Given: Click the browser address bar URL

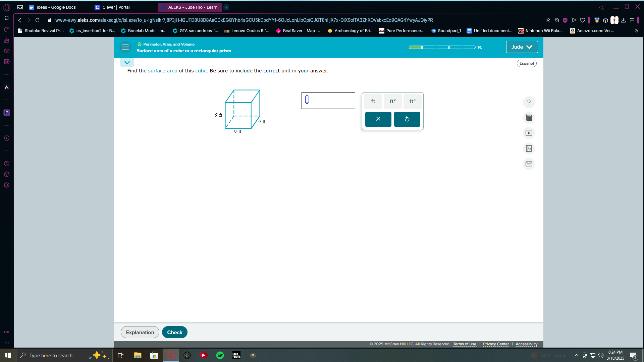Looking at the screenshot, I should (x=244, y=20).
